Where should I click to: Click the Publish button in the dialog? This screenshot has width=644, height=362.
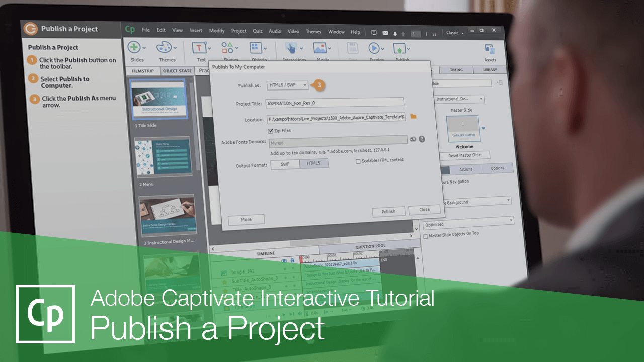click(388, 211)
